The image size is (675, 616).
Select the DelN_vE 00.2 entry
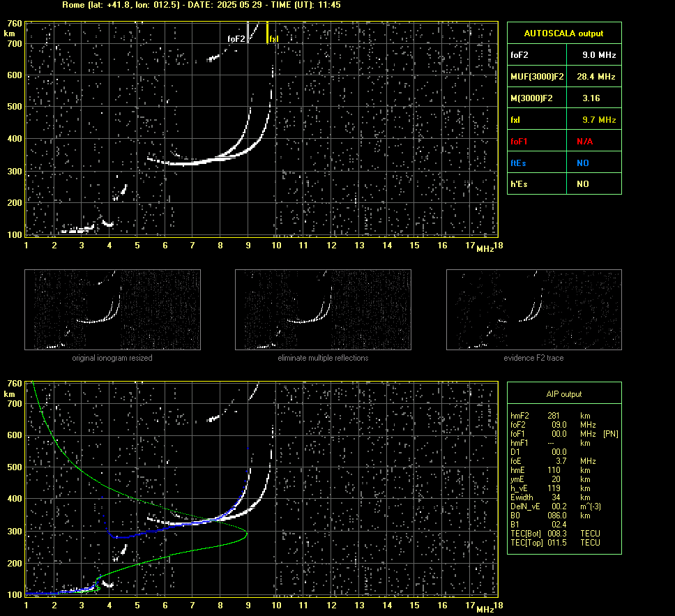[x=556, y=506]
